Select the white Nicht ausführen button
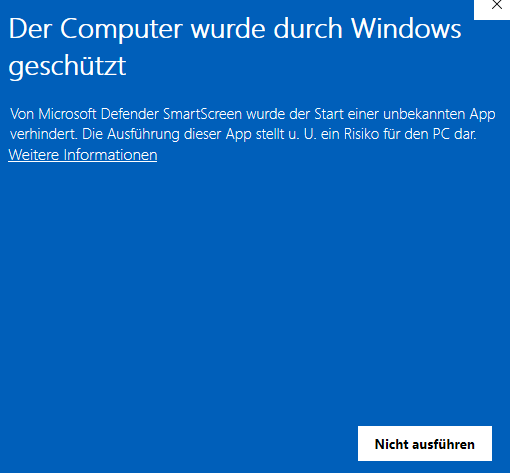The image size is (510, 473). pyautogui.click(x=425, y=444)
